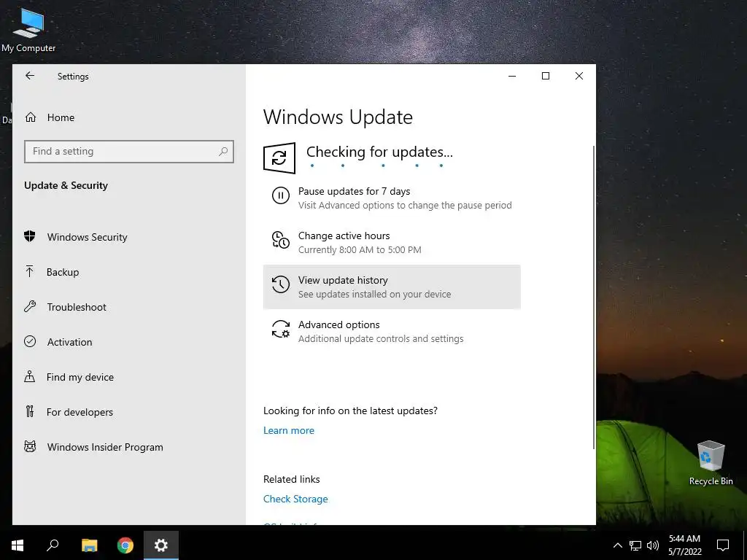747x560 pixels.
Task: Click the Settings gear on the taskbar
Action: (x=161, y=545)
